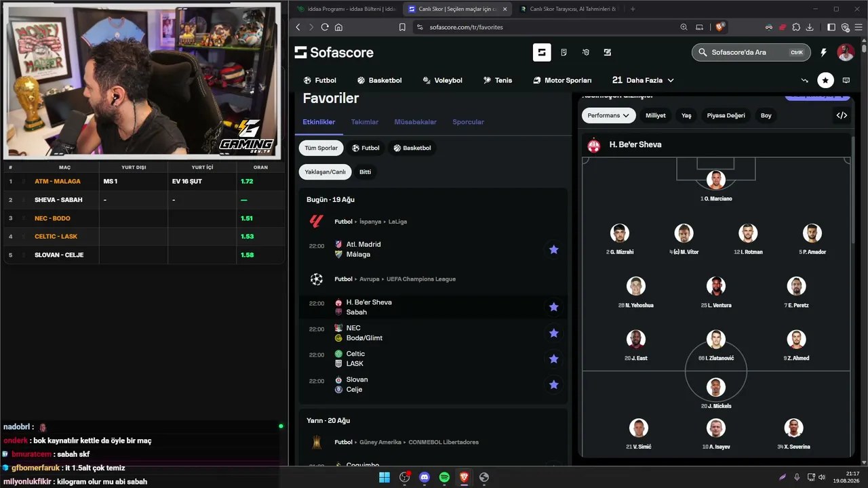Image resolution: width=868 pixels, height=488 pixels.
Task: Show finished matches with Bitti chip
Action: click(365, 171)
